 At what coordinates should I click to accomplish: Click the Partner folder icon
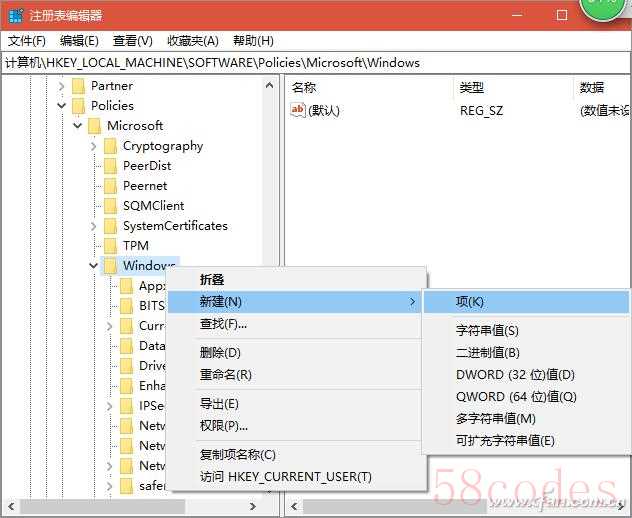[x=78, y=86]
